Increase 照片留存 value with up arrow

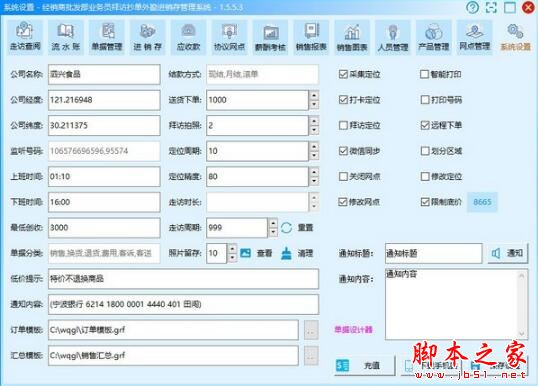point(232,248)
